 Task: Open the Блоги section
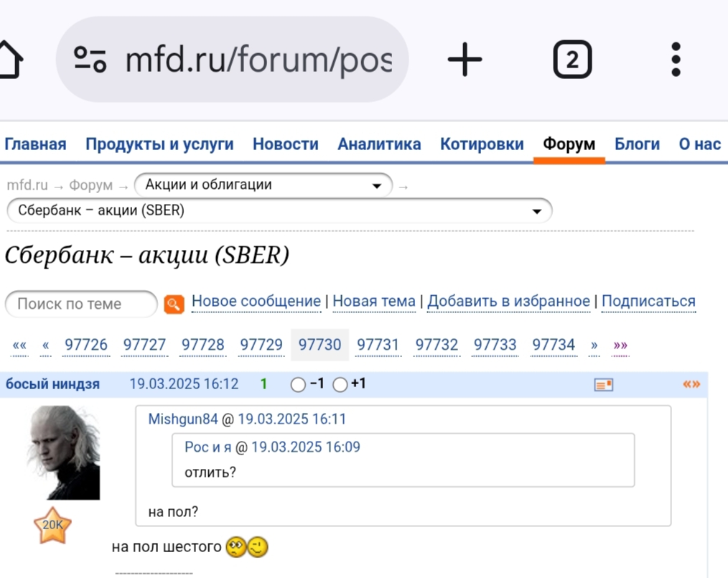coord(637,144)
